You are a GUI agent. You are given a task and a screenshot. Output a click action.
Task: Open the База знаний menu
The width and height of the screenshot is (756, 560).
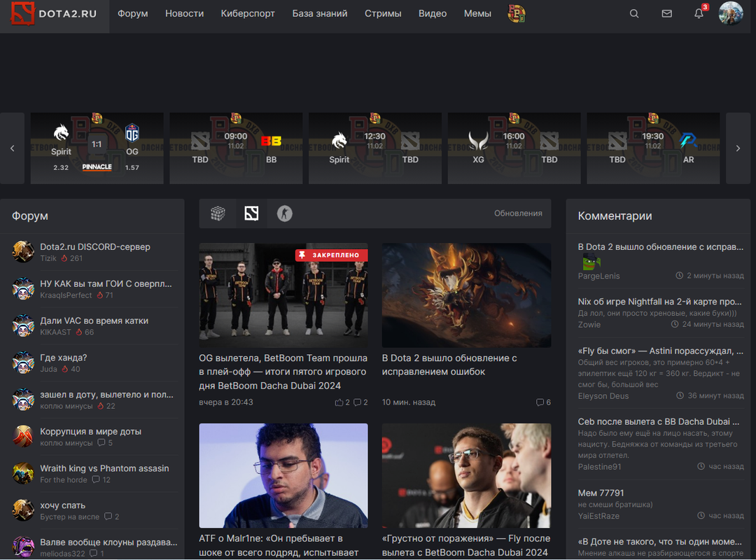click(320, 13)
